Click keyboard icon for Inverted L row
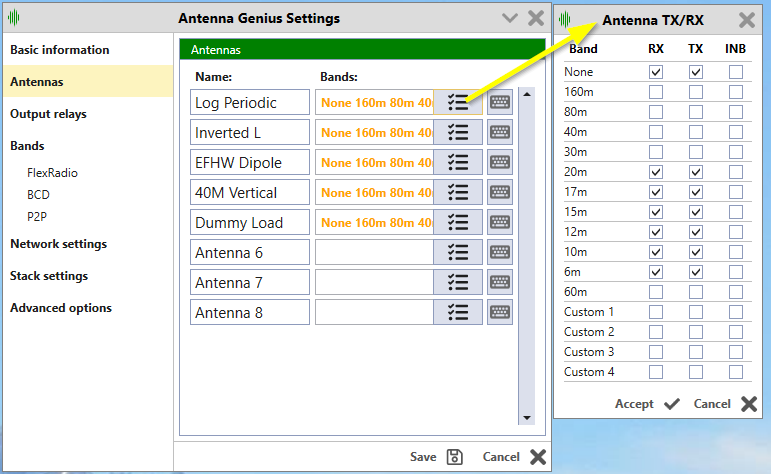This screenshot has height=474, width=771. [500, 132]
